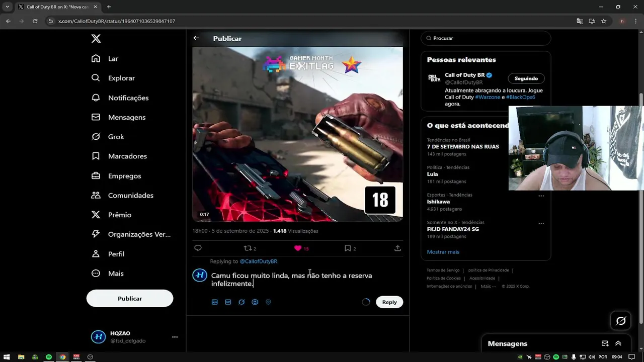Screen dimensions: 644x362
Task: Open a new browser tab
Action: click(x=109, y=7)
